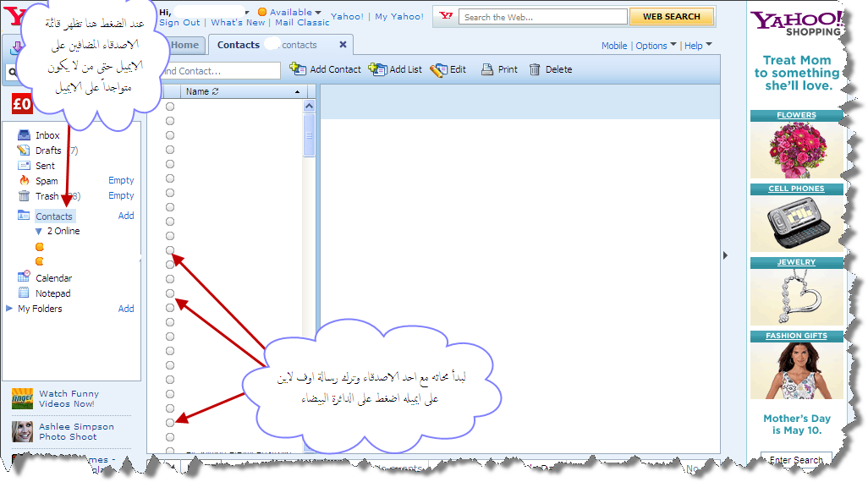Viewport: 868px width, 482px height.
Task: Click scrollbar up arrow in contacts list
Action: click(x=310, y=106)
